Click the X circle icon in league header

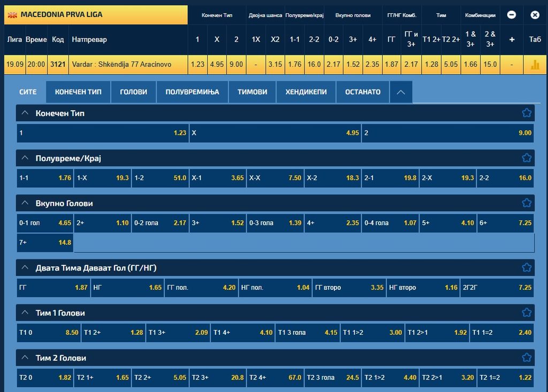coord(535,14)
